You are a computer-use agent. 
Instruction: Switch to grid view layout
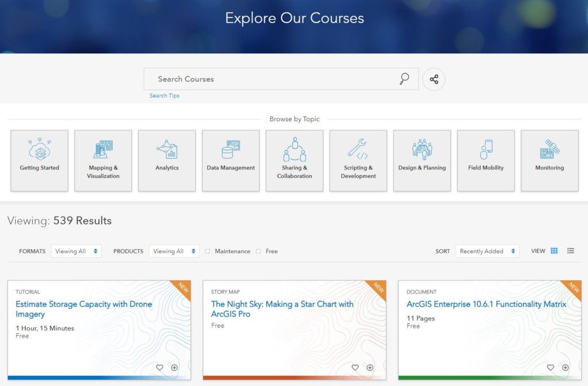tap(554, 251)
